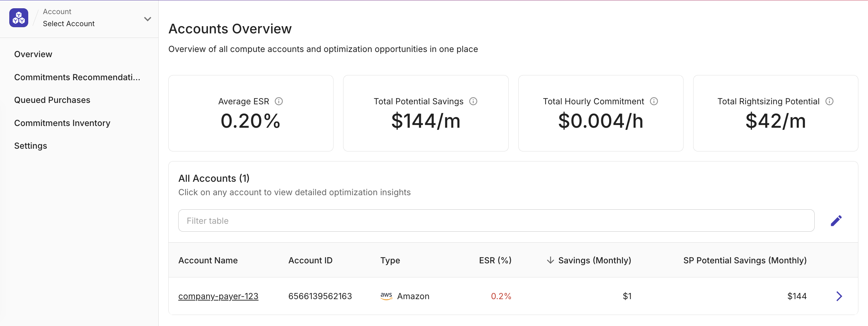This screenshot has height=326, width=868.
Task: Open Queued Purchases from the sidebar
Action: (x=52, y=100)
